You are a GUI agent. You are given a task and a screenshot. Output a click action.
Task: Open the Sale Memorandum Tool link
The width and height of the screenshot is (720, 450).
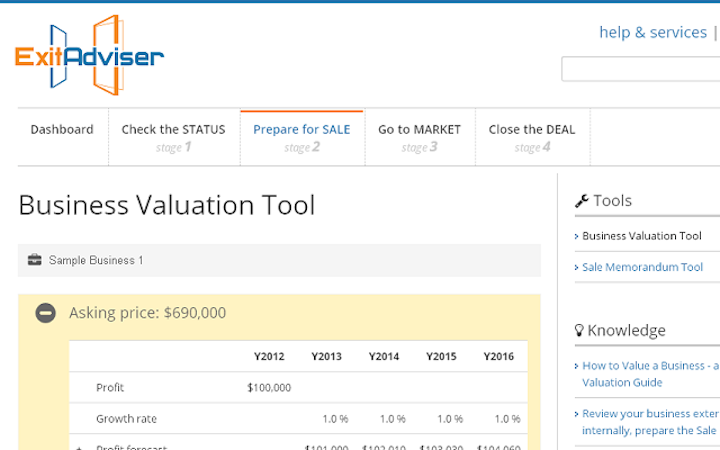[643, 267]
